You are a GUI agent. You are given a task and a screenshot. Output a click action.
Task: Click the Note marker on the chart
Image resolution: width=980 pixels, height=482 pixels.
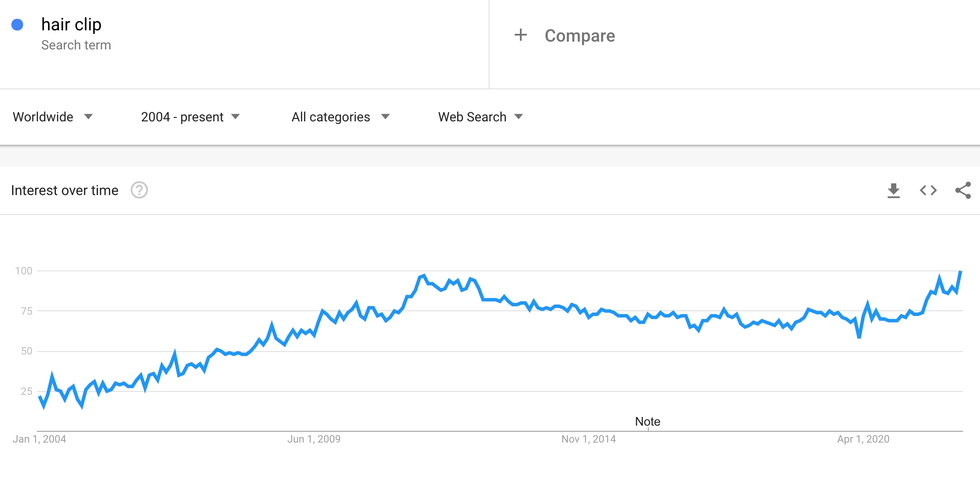(647, 421)
